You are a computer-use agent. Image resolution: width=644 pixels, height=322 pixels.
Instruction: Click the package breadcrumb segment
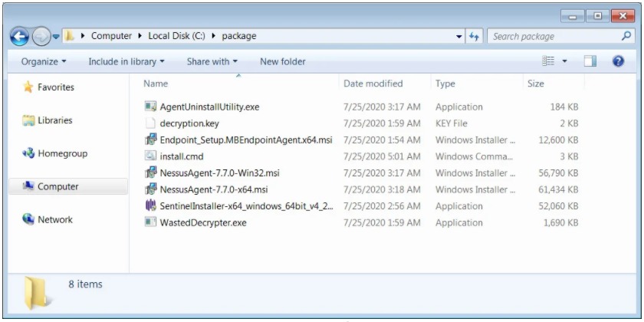click(x=239, y=36)
